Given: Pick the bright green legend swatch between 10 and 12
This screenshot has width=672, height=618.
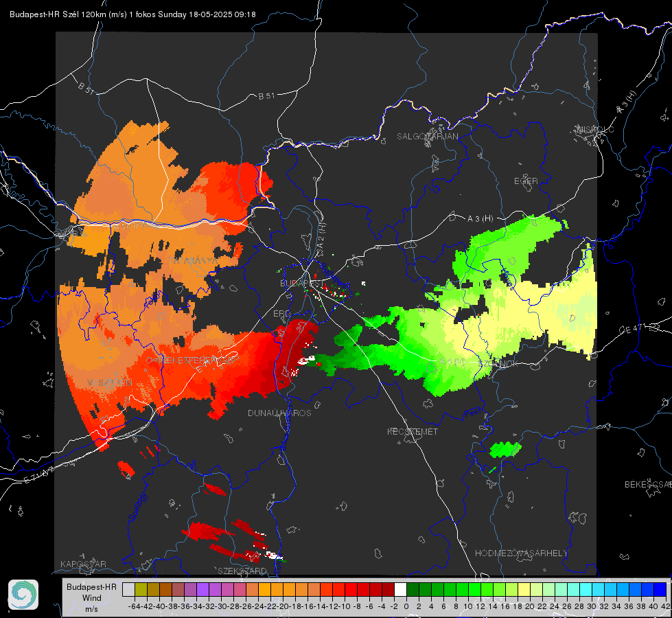Looking at the screenshot, I should tap(474, 589).
